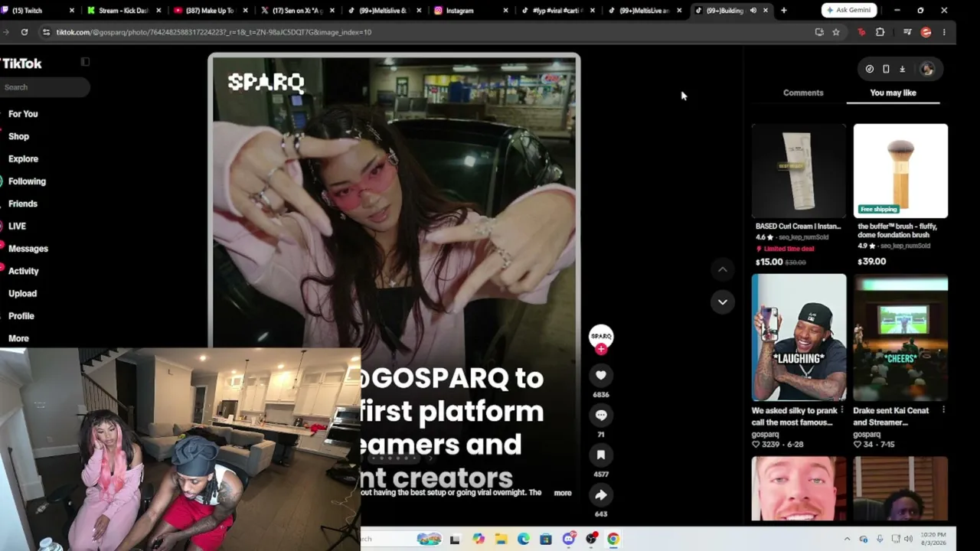The width and height of the screenshot is (980, 551).
Task: Open the TikTok coins icon in the top pill
Action: (870, 69)
